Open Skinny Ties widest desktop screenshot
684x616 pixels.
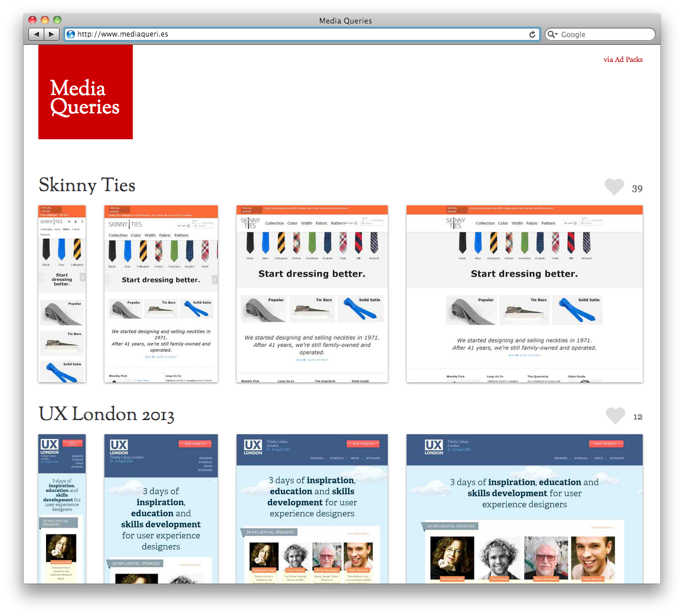point(524,294)
